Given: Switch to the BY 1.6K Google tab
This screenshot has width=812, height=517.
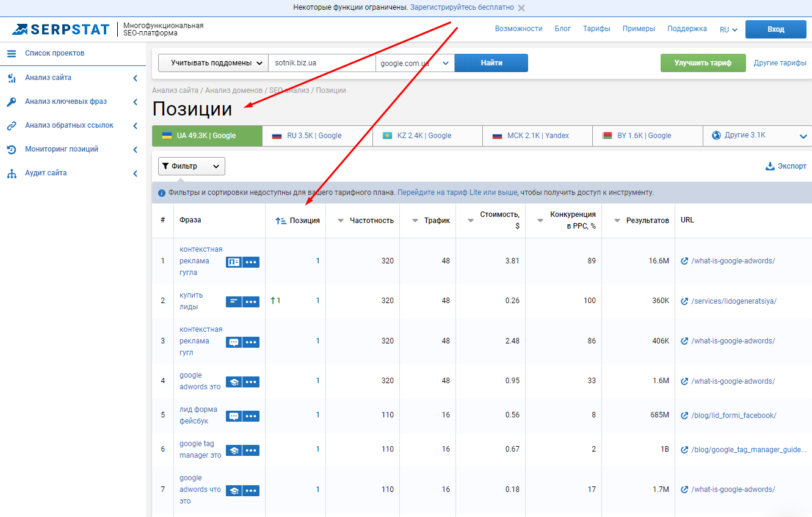Looking at the screenshot, I should [x=647, y=136].
